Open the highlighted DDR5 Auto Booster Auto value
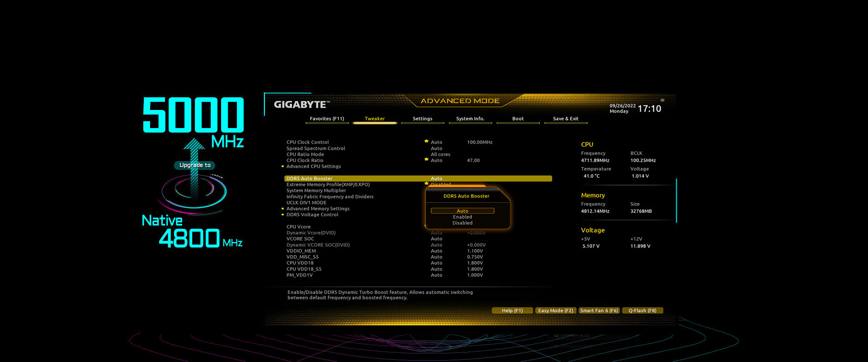Screen dimensions: 868x362 [437, 178]
